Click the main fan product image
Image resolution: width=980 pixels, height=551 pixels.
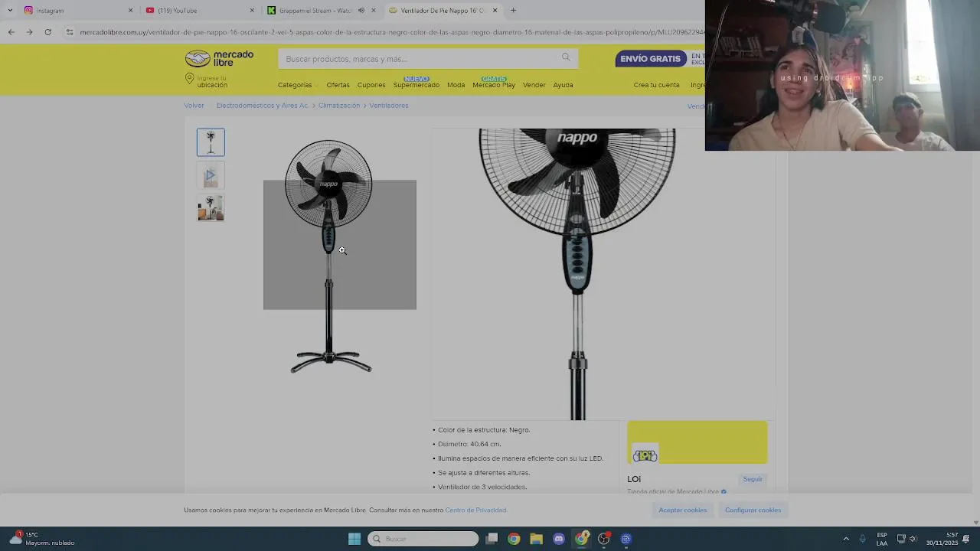pyautogui.click(x=330, y=256)
